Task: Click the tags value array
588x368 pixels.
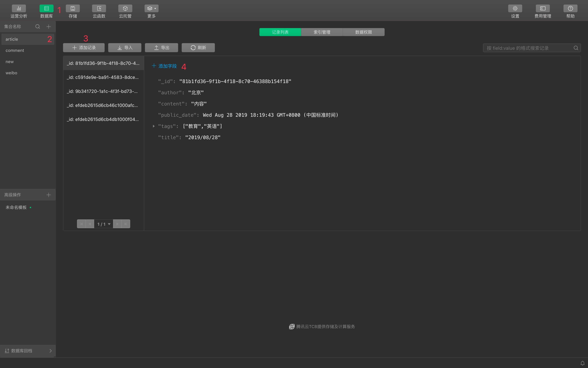Action: coord(202,126)
